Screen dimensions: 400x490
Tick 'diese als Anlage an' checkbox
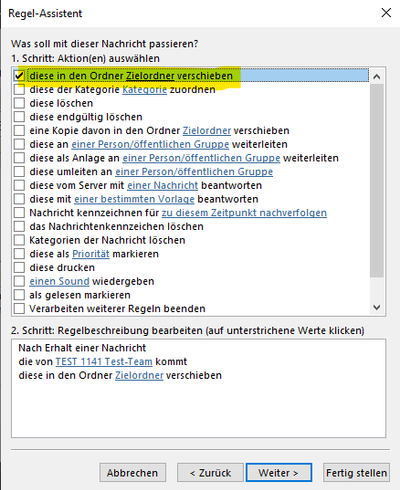click(19, 158)
